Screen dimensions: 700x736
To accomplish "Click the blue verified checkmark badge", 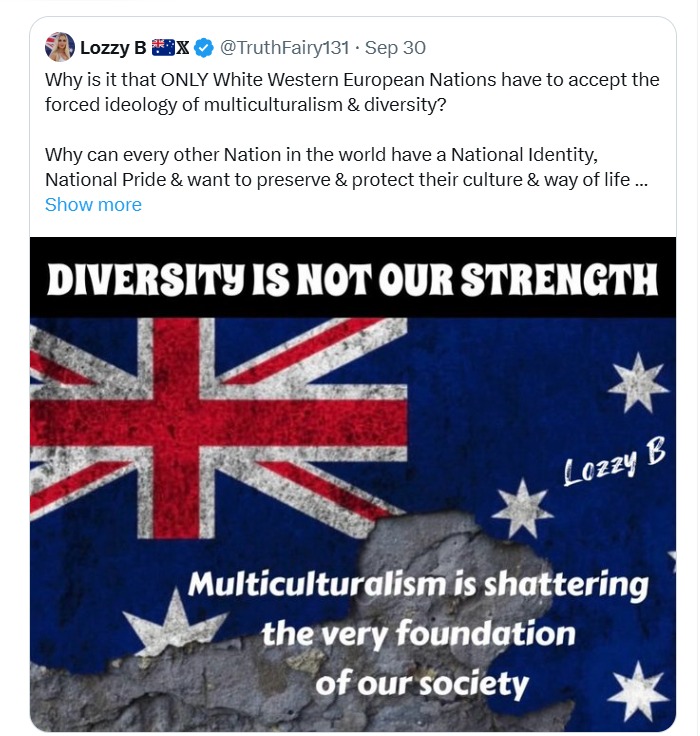I will (203, 47).
